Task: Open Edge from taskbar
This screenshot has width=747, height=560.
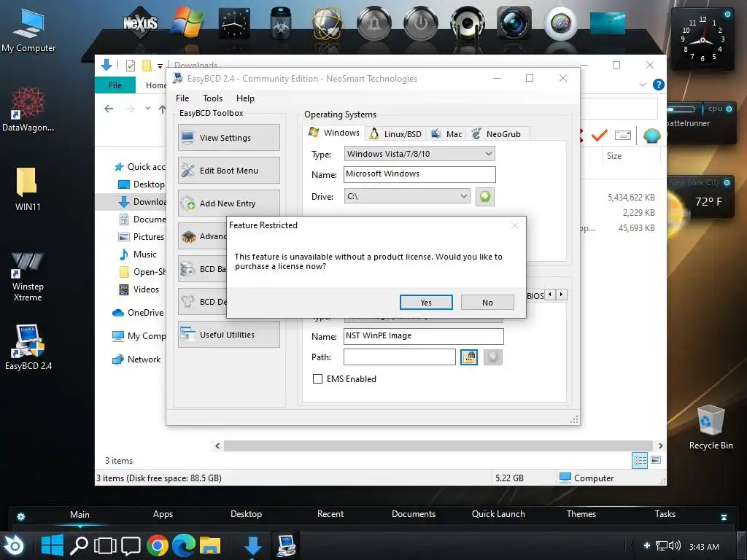Action: point(183,545)
